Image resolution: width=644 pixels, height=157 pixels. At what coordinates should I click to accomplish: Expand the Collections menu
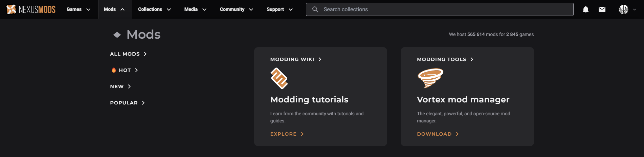tap(154, 9)
